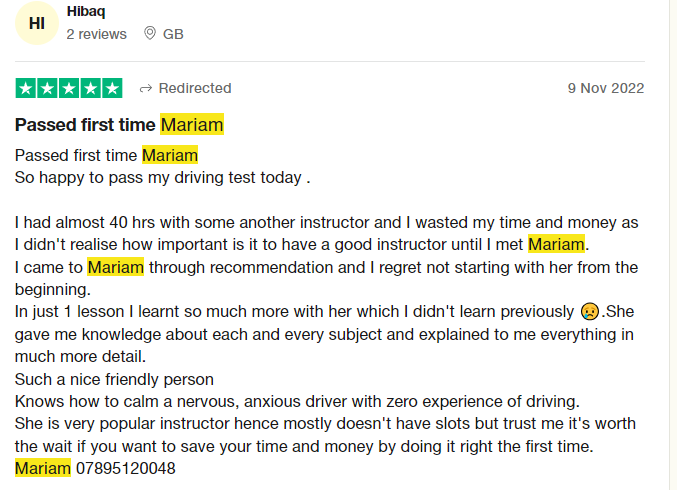
Task: Click phone number 07895120048
Action: (126, 468)
